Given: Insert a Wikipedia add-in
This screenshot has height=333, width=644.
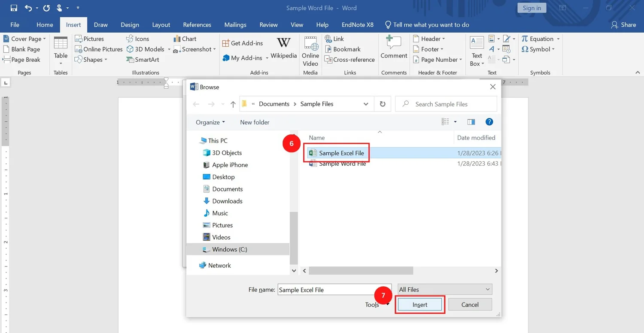Looking at the screenshot, I should [283, 47].
